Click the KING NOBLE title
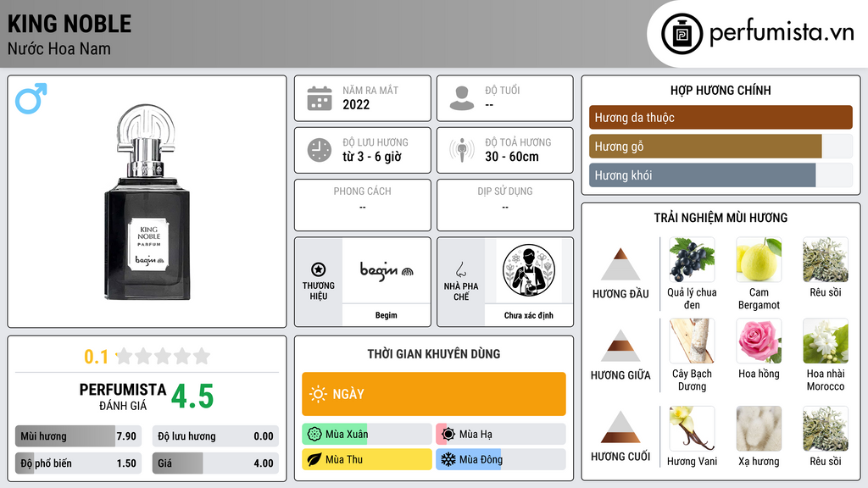 [70, 24]
